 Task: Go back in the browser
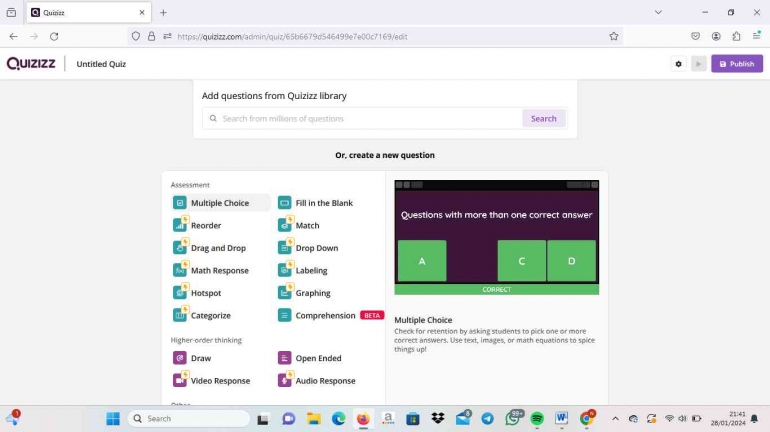point(13,36)
